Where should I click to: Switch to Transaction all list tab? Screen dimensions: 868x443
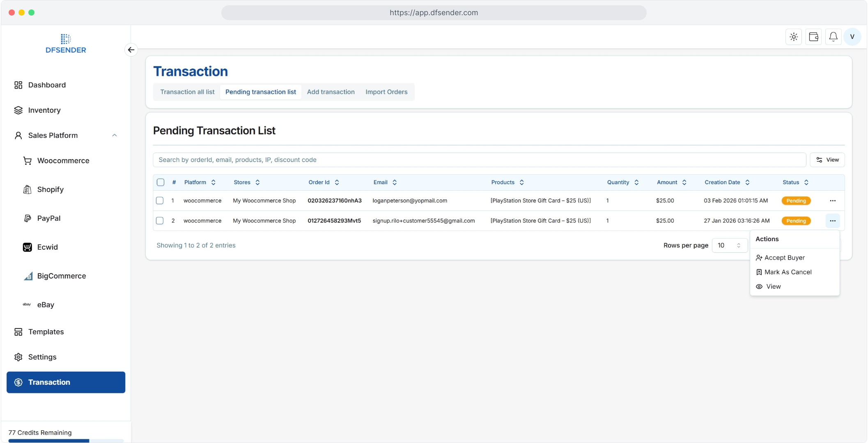click(x=187, y=92)
